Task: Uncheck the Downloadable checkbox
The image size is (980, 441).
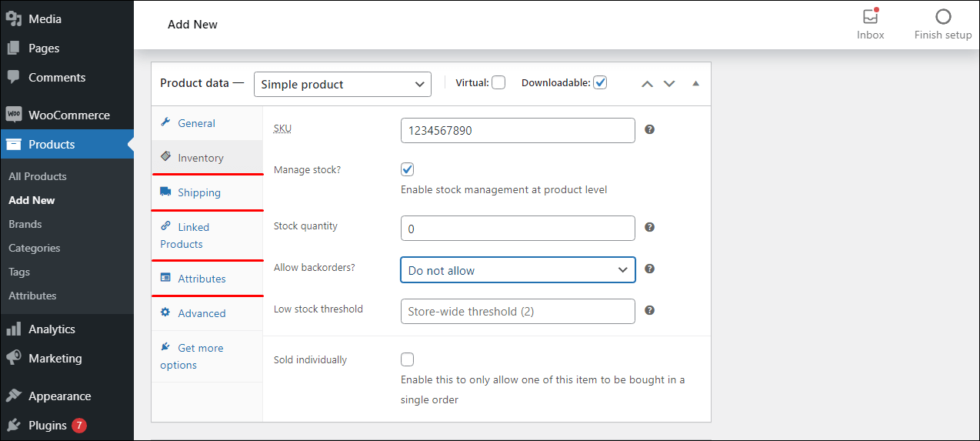Action: pyautogui.click(x=600, y=82)
